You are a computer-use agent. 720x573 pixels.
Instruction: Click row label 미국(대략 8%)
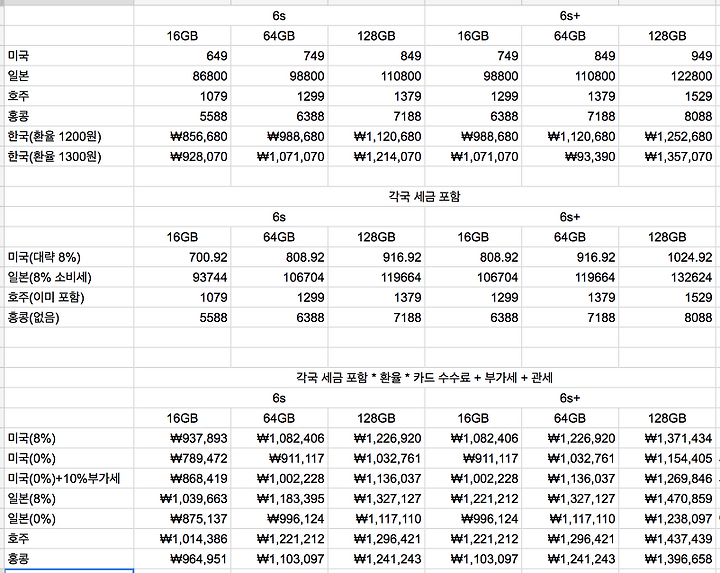point(69,257)
